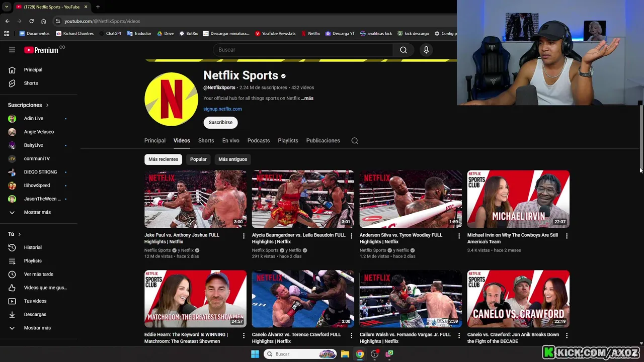Play Jake Paul vs. Anthony Joshua thumbnail
Image resolution: width=644 pixels, height=362 pixels.
[195, 199]
